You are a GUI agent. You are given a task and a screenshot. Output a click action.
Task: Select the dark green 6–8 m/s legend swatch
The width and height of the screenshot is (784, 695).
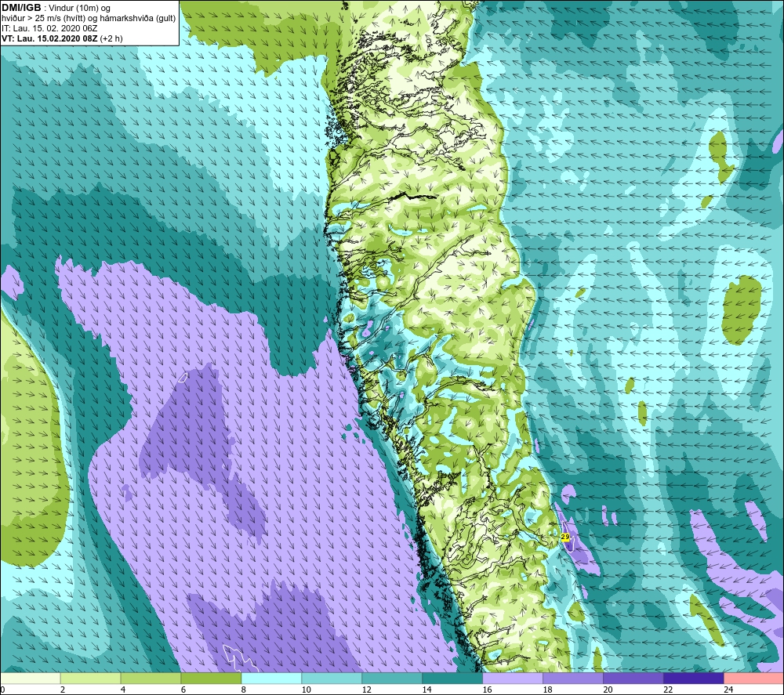click(211, 678)
